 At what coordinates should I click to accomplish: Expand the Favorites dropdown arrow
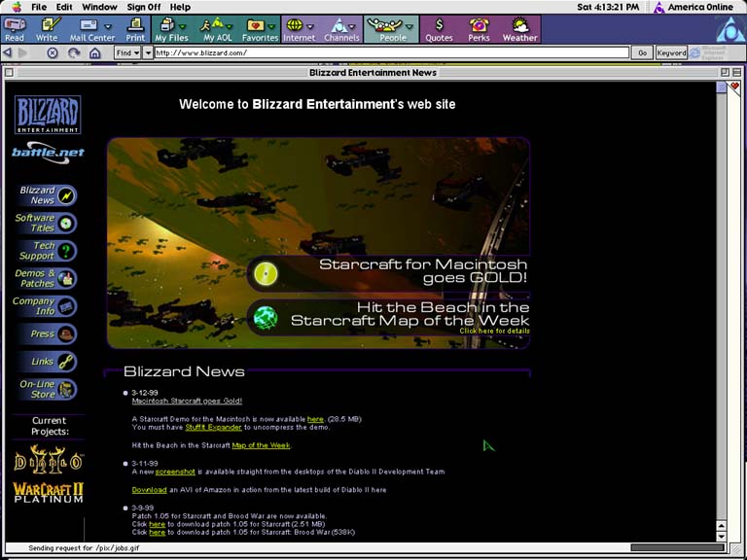tap(271, 25)
